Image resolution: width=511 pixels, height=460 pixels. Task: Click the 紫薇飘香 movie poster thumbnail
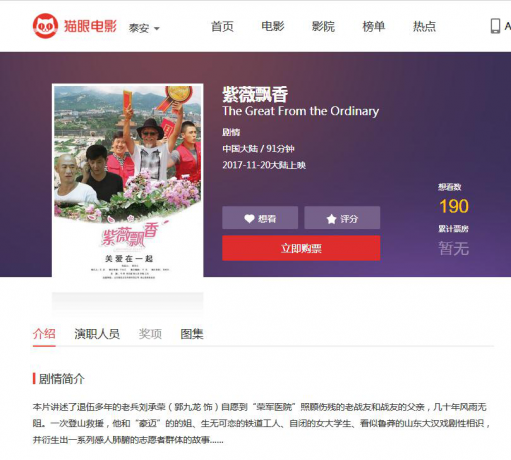[128, 182]
